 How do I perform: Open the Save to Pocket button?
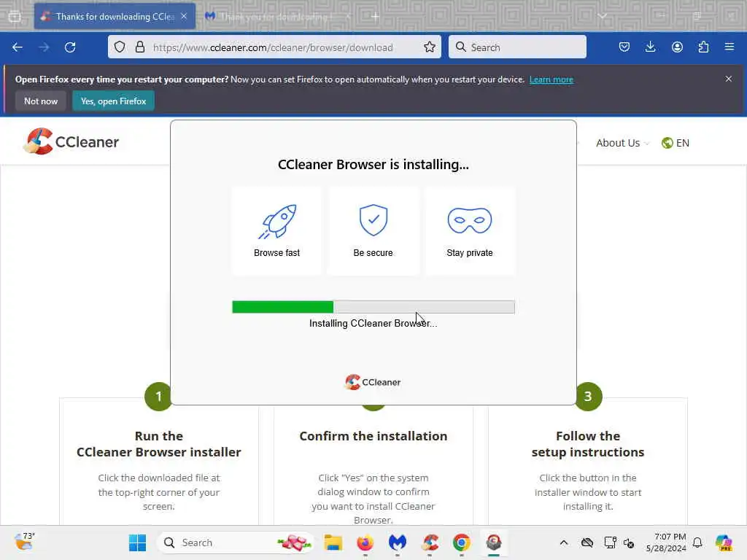[x=624, y=47]
